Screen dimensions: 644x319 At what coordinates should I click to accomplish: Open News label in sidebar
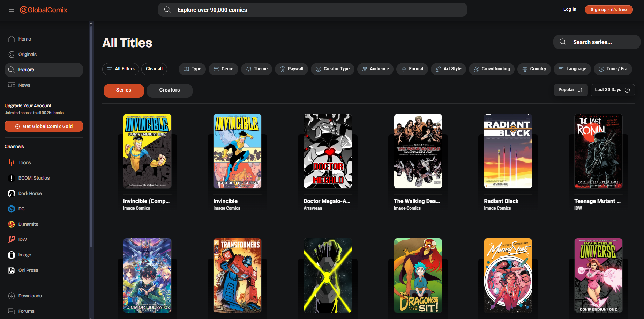coord(24,85)
